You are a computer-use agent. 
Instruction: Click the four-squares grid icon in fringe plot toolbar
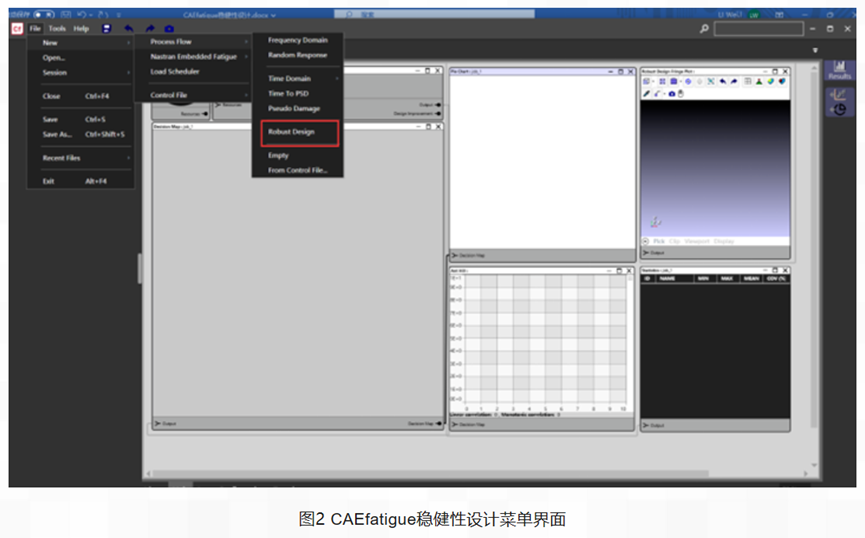click(662, 81)
